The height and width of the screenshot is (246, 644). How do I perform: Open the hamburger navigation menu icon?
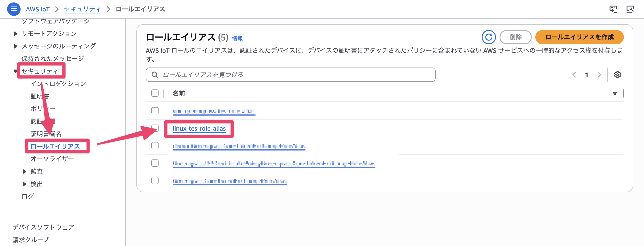click(14, 9)
